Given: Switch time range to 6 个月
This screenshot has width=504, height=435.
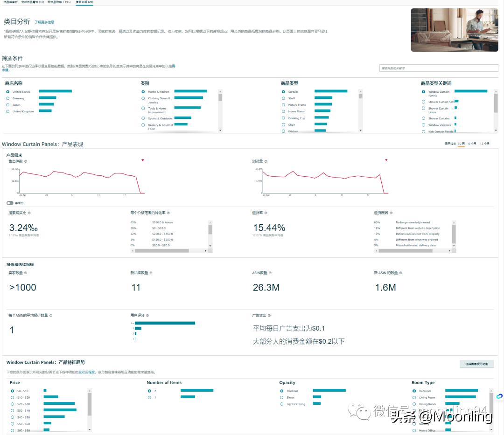Looking at the screenshot, I should pyautogui.click(x=472, y=144).
